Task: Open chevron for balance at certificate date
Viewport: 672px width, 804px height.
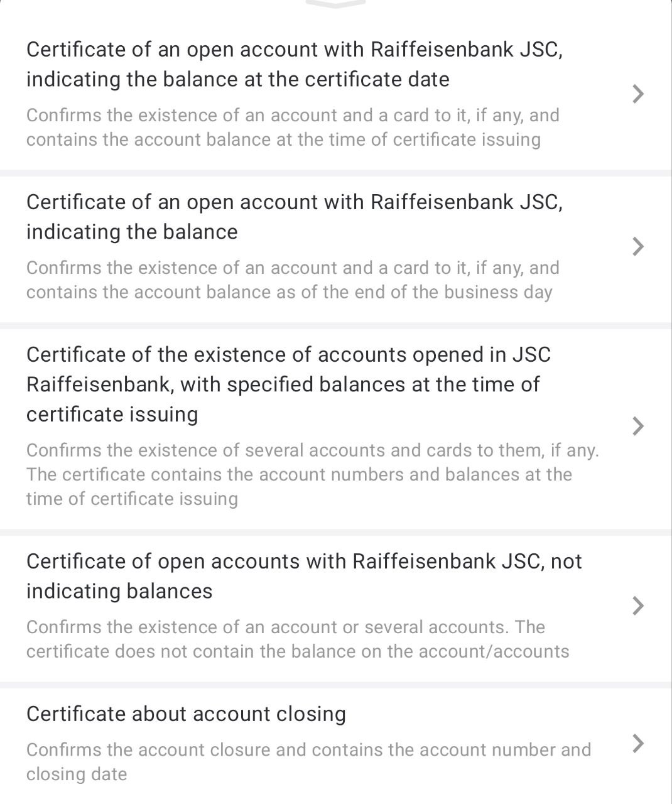Action: click(x=637, y=94)
